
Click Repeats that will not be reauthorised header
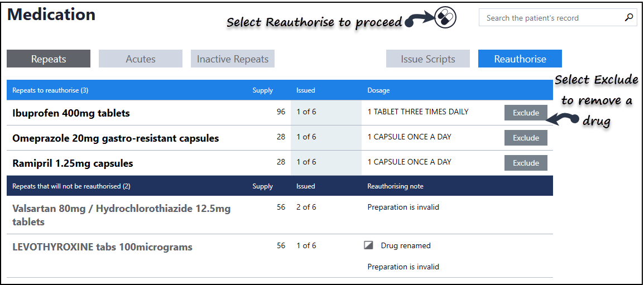click(71, 186)
